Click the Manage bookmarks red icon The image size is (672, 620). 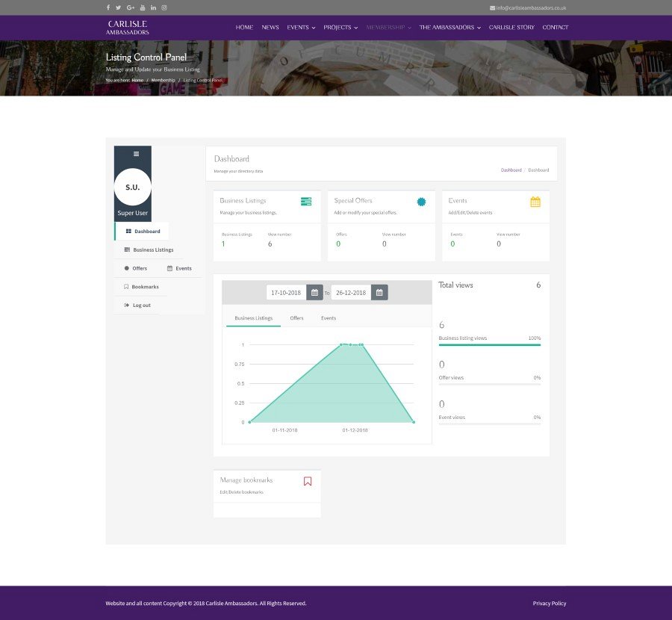pyautogui.click(x=308, y=481)
